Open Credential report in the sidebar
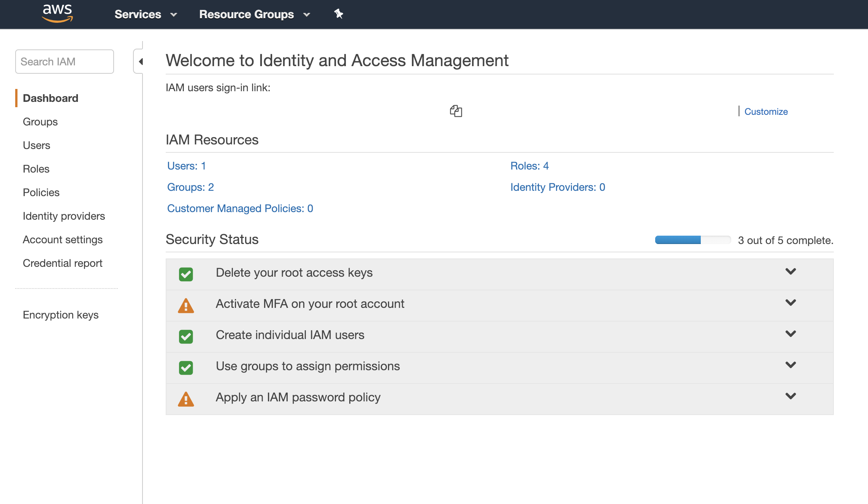The width and height of the screenshot is (868, 504). click(63, 263)
